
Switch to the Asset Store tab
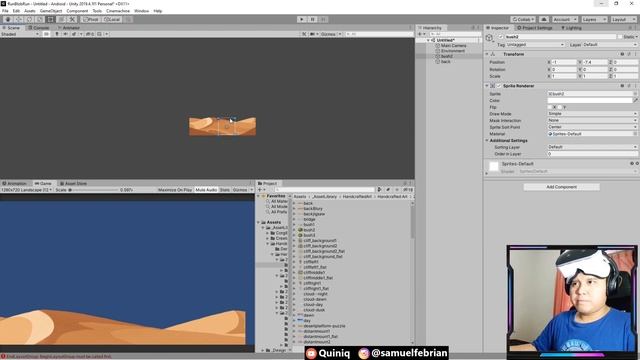pyautogui.click(x=73, y=183)
